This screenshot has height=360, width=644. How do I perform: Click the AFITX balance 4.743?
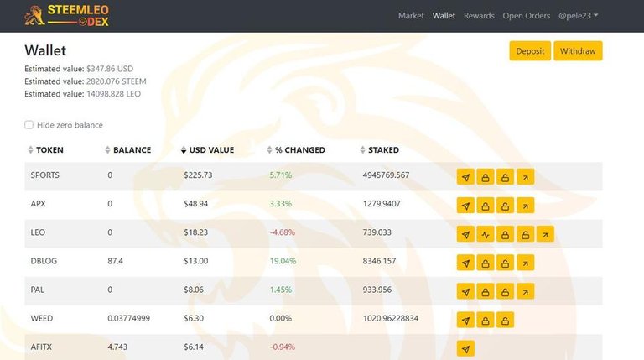[x=117, y=347]
